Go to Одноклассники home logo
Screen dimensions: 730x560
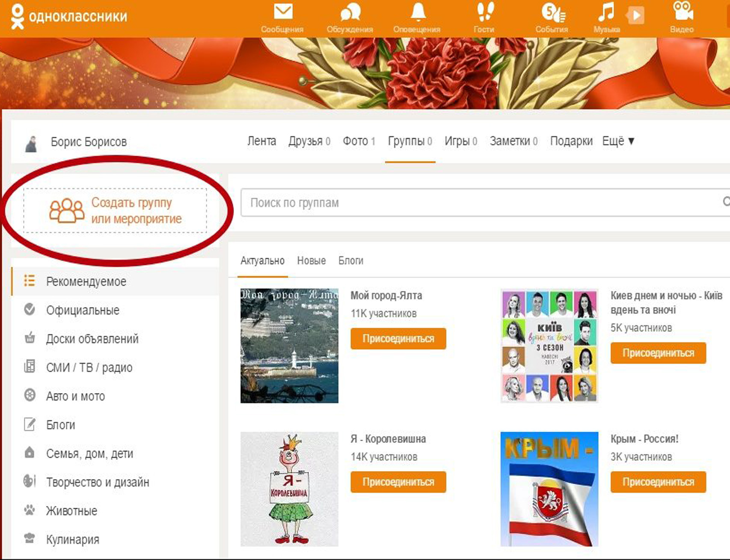(x=68, y=16)
